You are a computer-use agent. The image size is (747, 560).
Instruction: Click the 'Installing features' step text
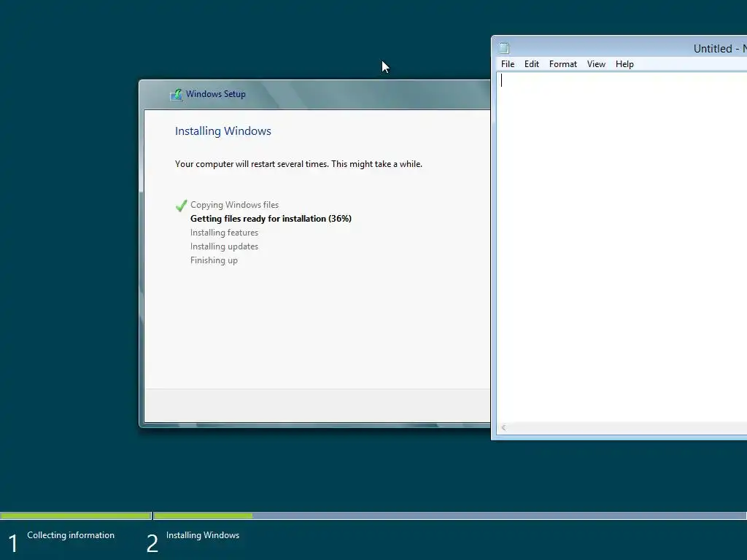click(x=224, y=233)
